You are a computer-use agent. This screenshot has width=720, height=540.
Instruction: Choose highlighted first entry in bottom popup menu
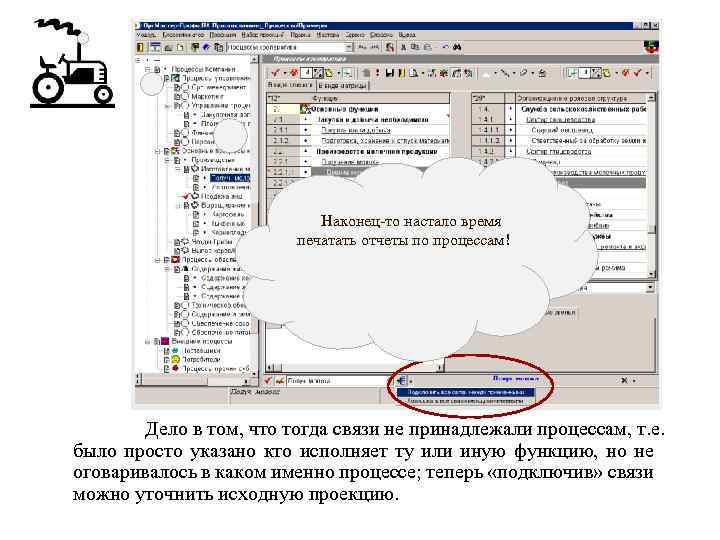click(465, 393)
